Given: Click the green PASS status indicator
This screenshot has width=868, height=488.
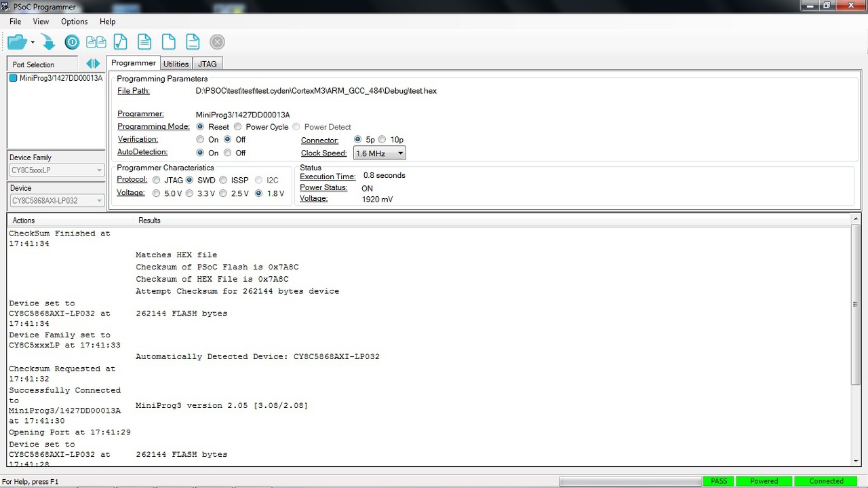Looking at the screenshot, I should 719,481.
